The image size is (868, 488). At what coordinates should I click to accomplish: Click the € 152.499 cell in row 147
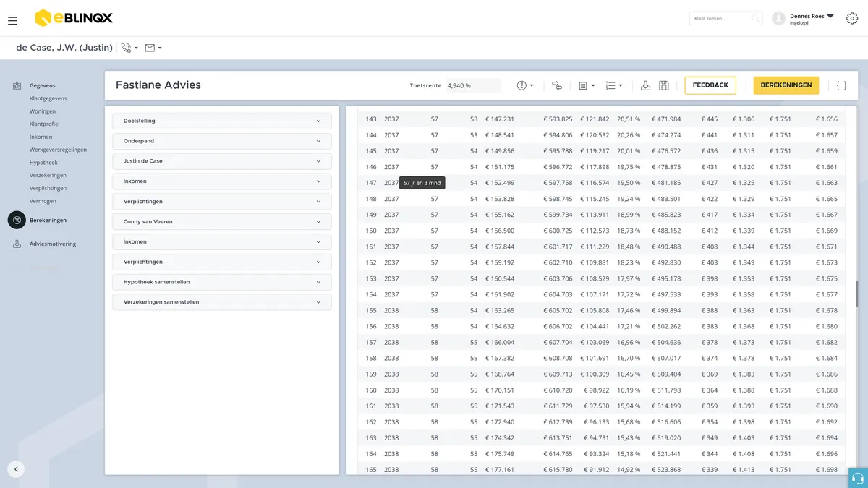pyautogui.click(x=499, y=183)
